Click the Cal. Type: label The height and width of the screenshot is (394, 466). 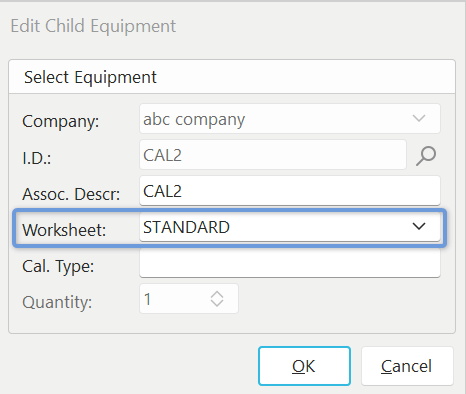(x=58, y=266)
